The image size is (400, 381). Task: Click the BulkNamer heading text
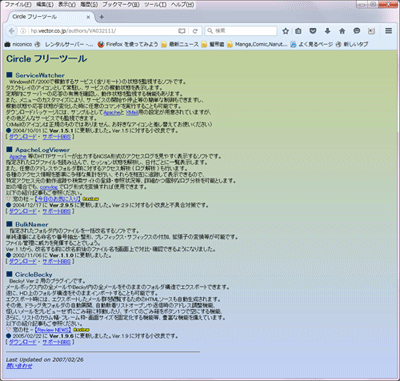(32, 224)
